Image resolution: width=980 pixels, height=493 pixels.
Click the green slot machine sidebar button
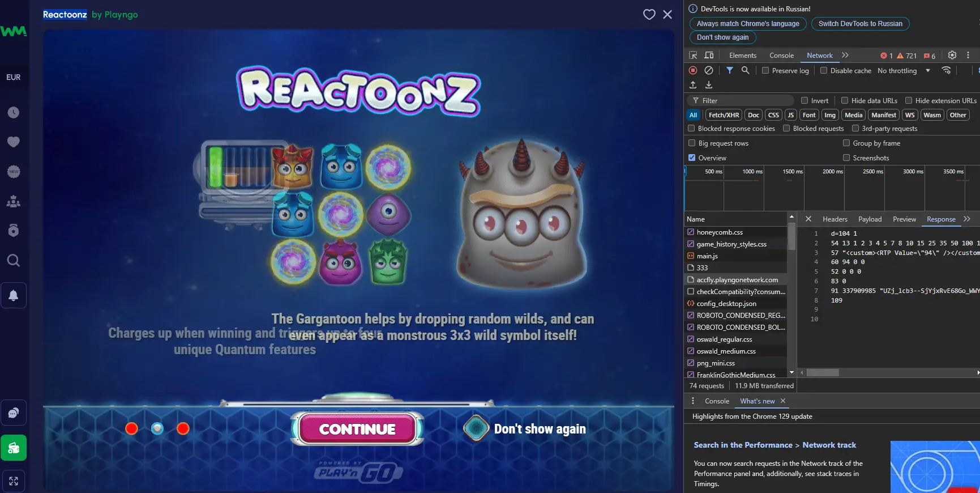[x=14, y=448]
